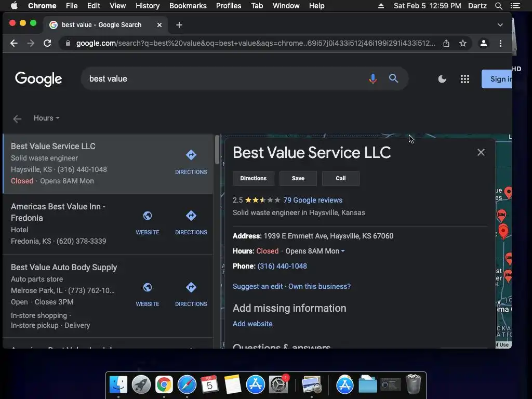Click the Call button in details panel
This screenshot has width=532, height=399.
[x=341, y=179]
